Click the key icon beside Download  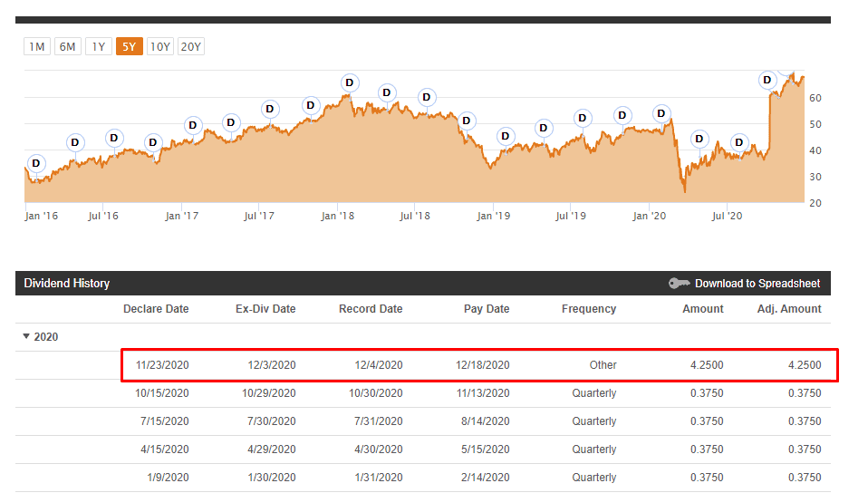[x=679, y=283]
